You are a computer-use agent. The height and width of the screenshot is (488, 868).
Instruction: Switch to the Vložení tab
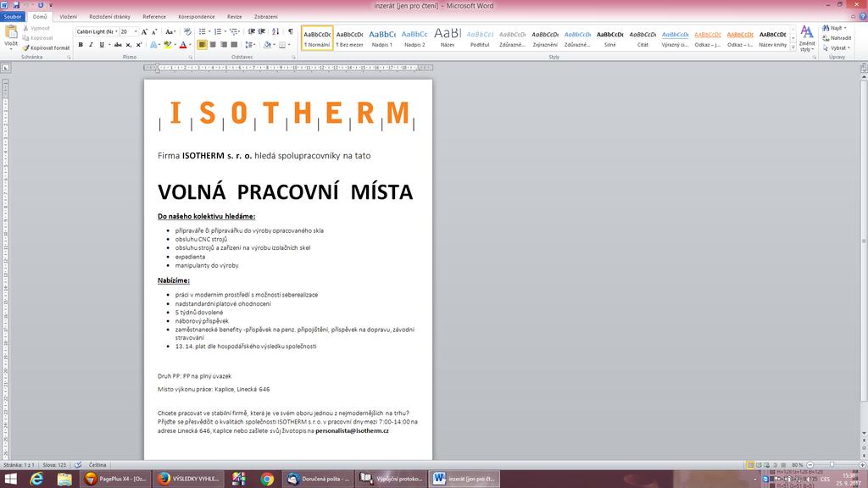tap(69, 17)
